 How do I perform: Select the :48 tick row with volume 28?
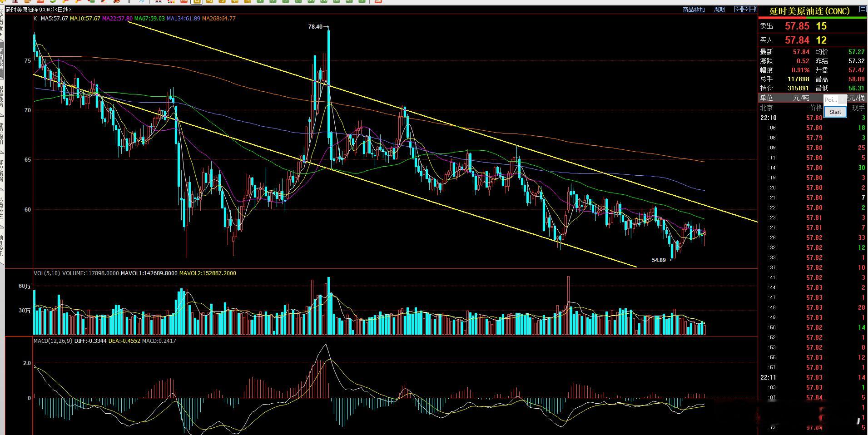[813, 308]
